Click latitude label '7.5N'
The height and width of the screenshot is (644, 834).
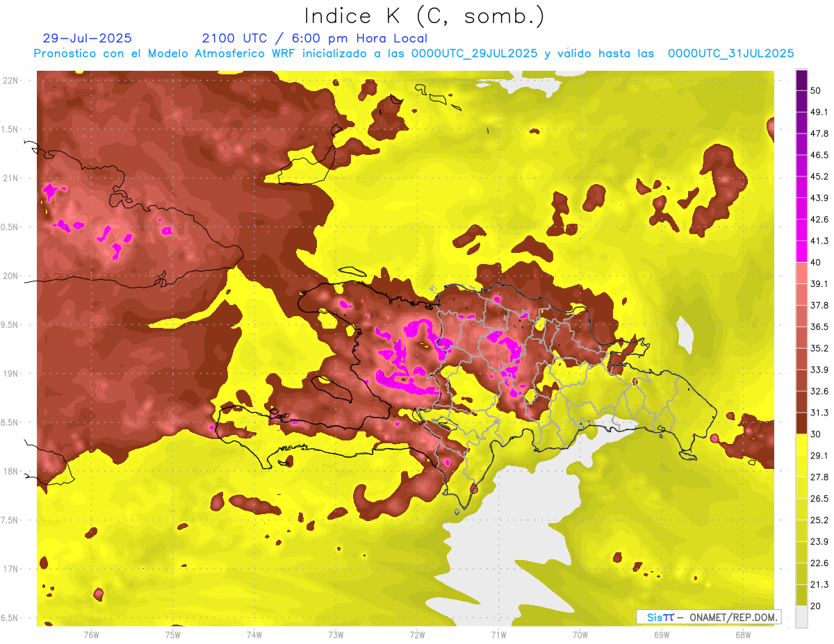(10, 520)
